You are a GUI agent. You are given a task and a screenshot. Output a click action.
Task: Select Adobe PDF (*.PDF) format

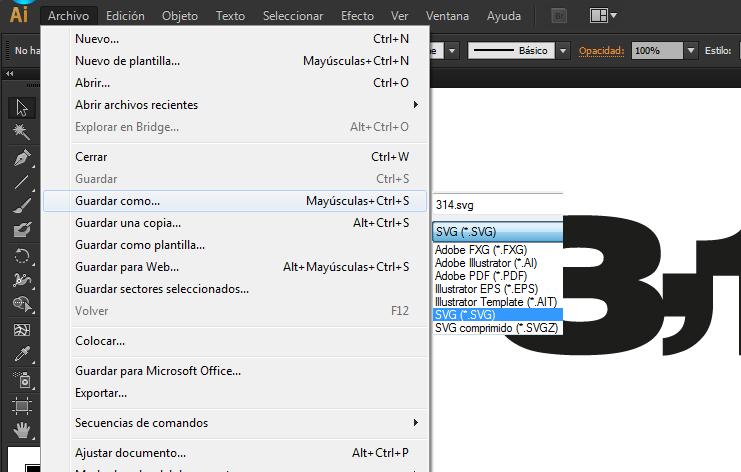[498, 276]
